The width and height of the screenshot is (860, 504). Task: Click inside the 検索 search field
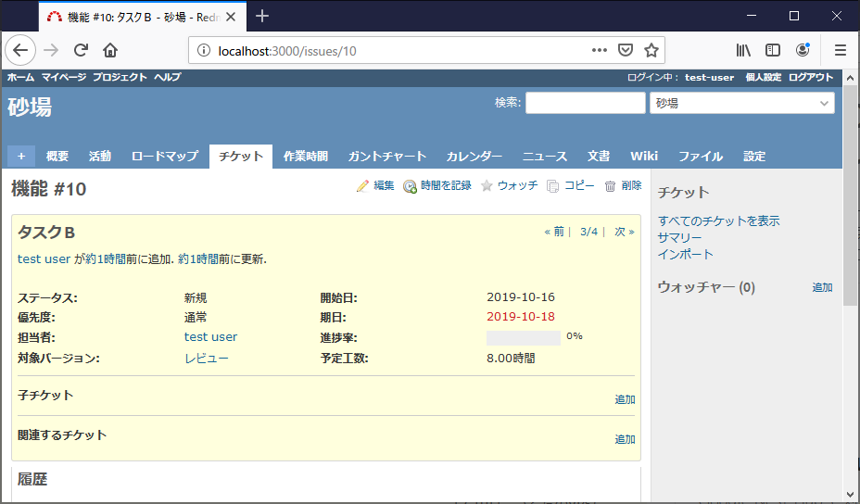(585, 103)
